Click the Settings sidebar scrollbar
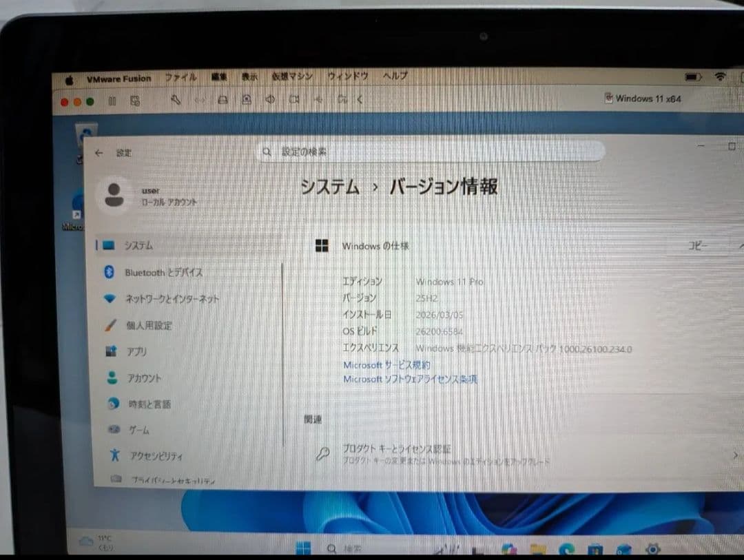The image size is (744, 560). [283, 355]
